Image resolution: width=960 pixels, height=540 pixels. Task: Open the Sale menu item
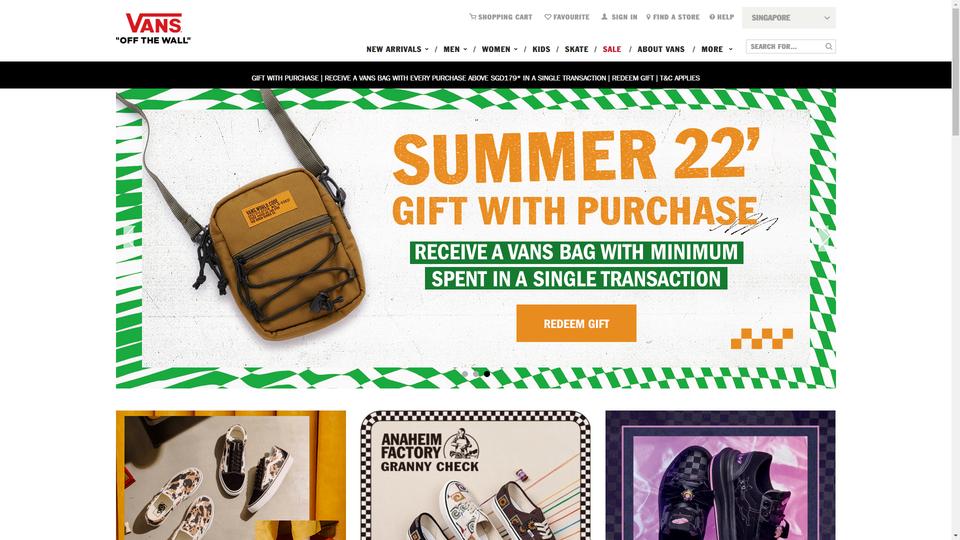[x=612, y=49]
